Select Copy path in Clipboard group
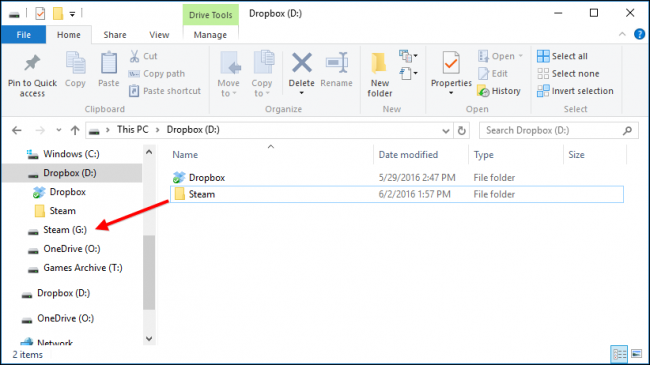 [157, 73]
